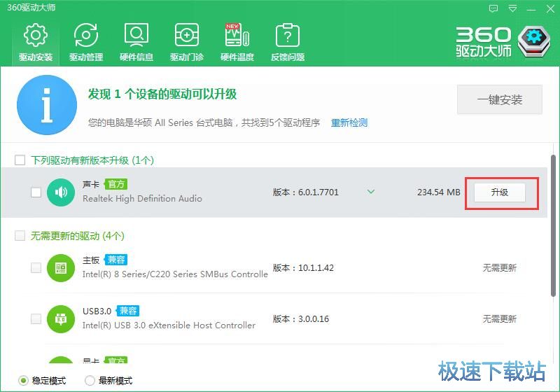560x392 pixels.
Task: Open the title bar dropdown menu icon
Action: point(512,8)
